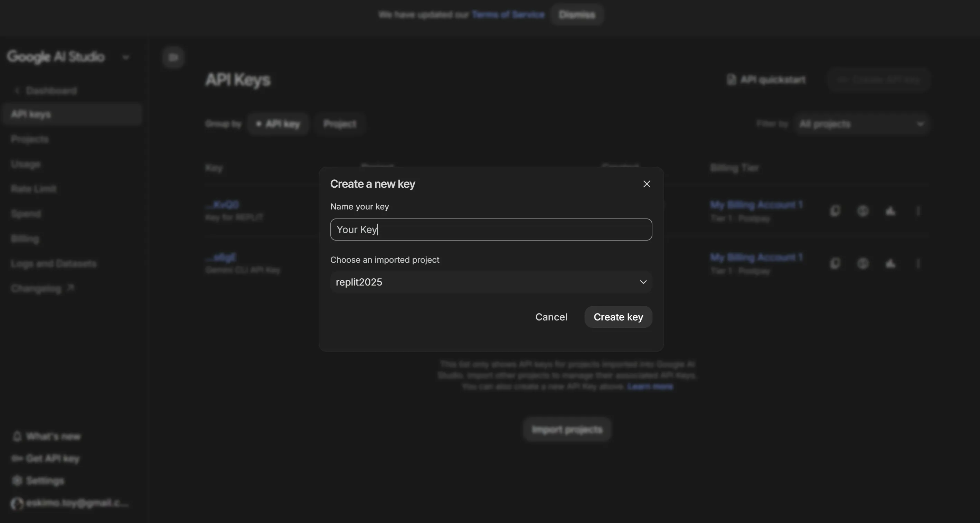The image size is (980, 523).
Task: Open Billing in the sidebar
Action: coord(25,239)
